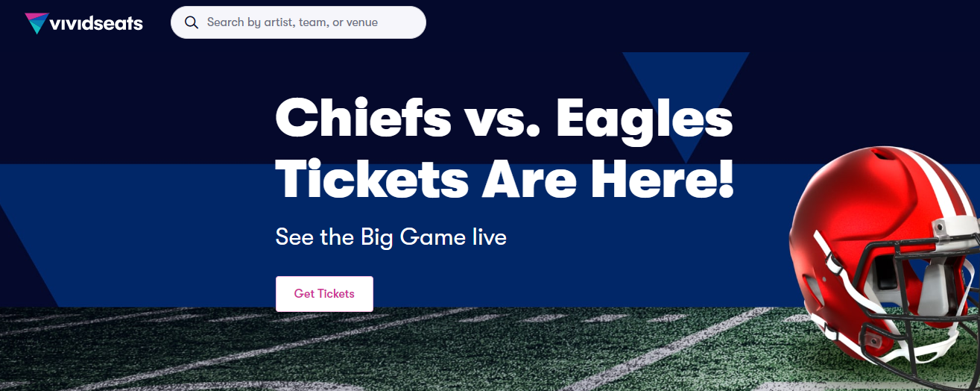
Task: Click the word "Chiefs" in the headline
Action: [x=363, y=118]
